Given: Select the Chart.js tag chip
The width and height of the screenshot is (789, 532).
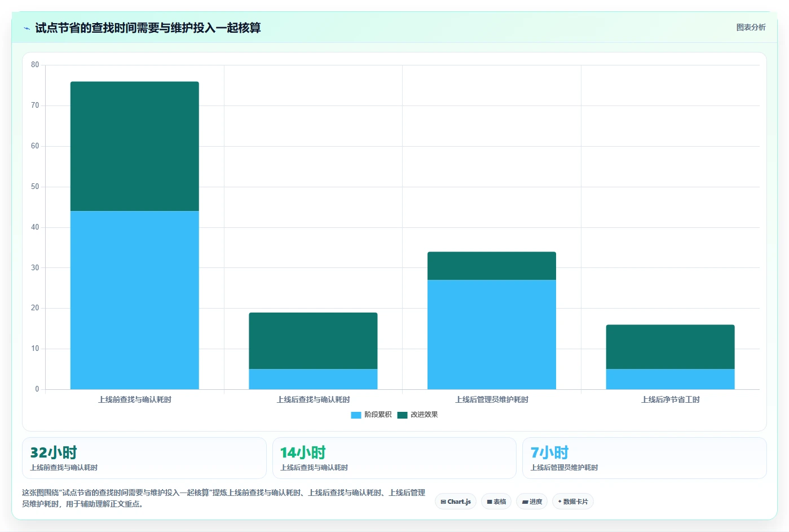Looking at the screenshot, I should (456, 502).
